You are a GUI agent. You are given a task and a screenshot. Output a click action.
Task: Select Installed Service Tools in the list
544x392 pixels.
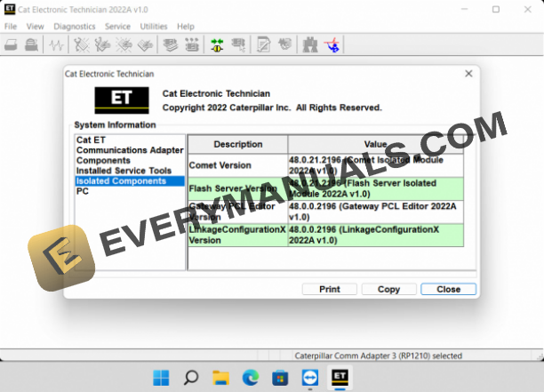124,171
